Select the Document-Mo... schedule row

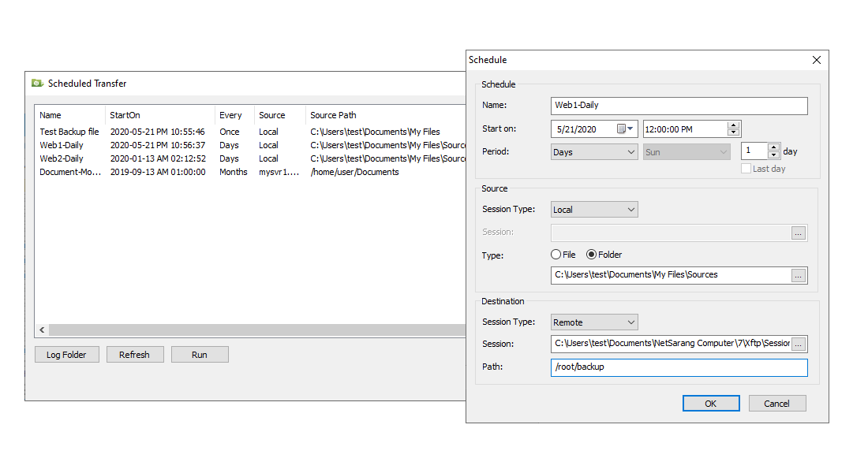250,172
